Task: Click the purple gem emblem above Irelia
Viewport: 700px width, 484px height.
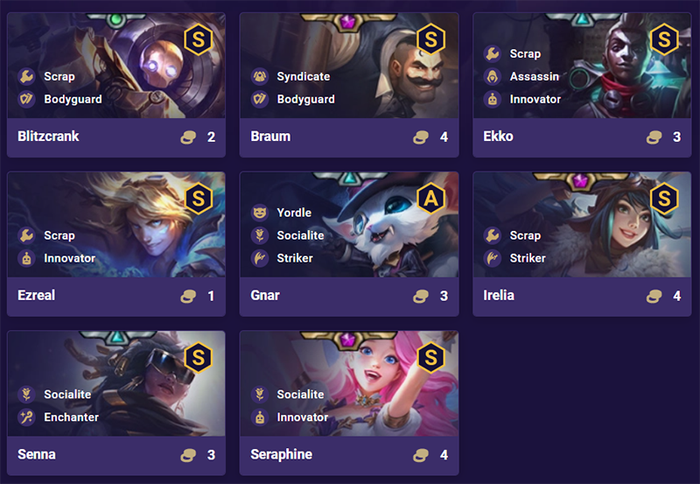Action: [x=580, y=180]
